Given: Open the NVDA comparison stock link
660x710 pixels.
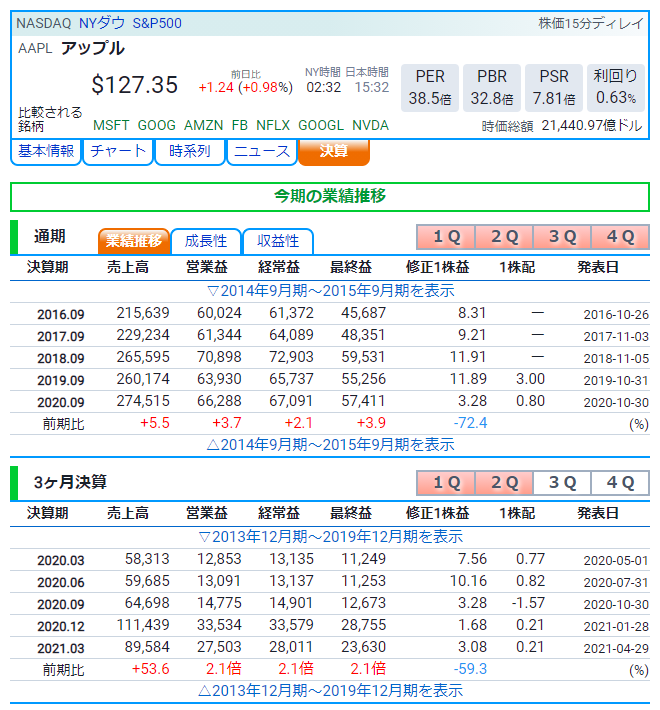Looking at the screenshot, I should (x=371, y=125).
